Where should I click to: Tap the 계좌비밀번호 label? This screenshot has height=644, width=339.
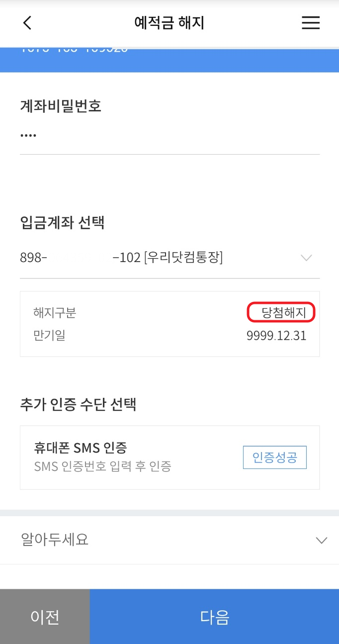pos(61,105)
